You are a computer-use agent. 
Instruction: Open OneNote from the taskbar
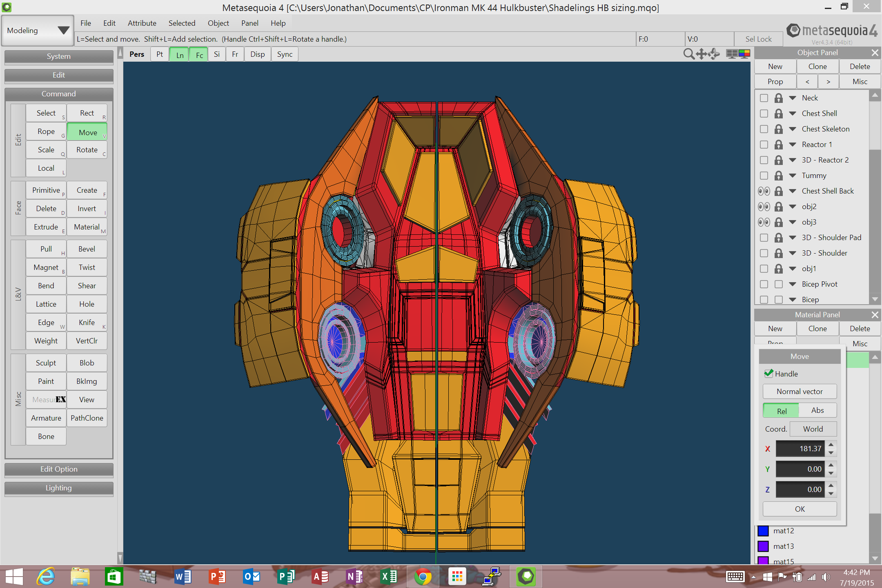click(x=354, y=577)
